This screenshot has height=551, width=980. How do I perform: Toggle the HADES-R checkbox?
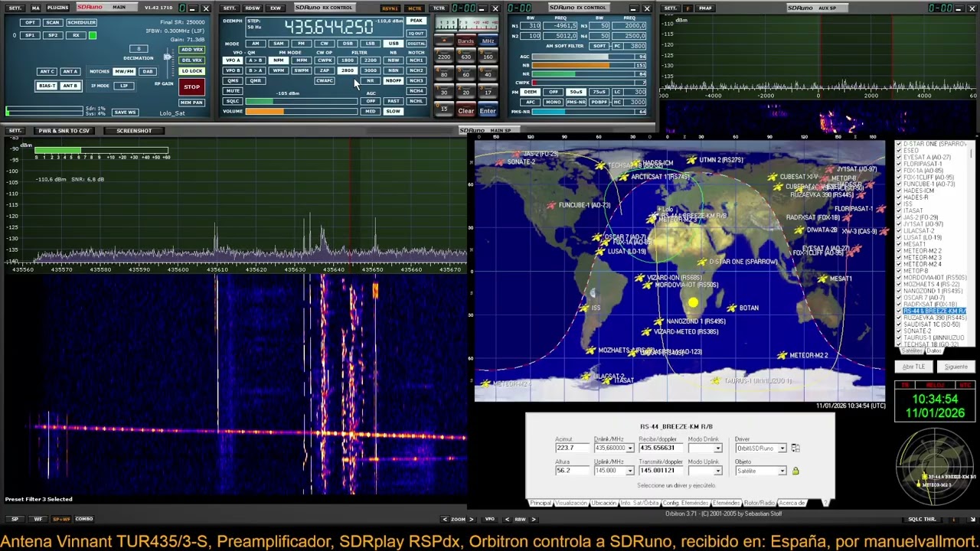click(900, 197)
